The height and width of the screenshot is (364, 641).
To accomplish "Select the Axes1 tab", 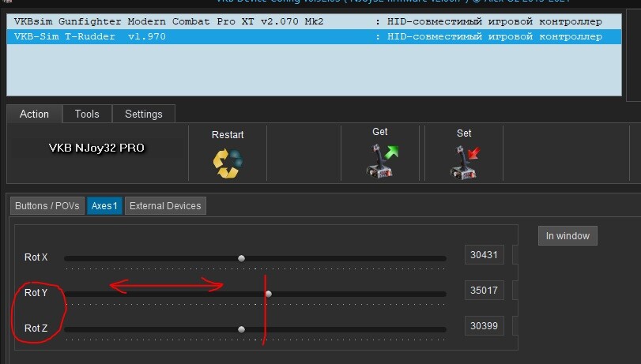I will (104, 206).
